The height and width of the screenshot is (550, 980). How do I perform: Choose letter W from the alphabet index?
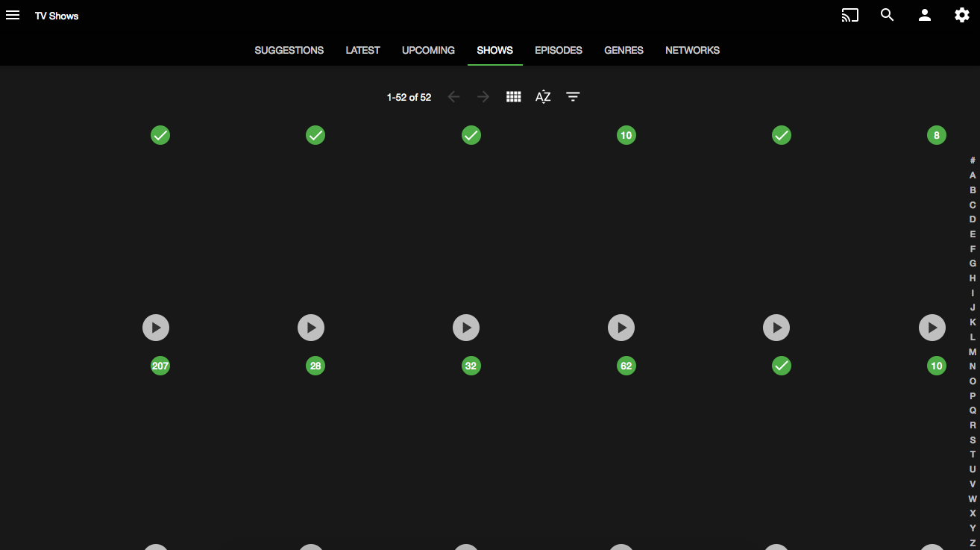973,499
